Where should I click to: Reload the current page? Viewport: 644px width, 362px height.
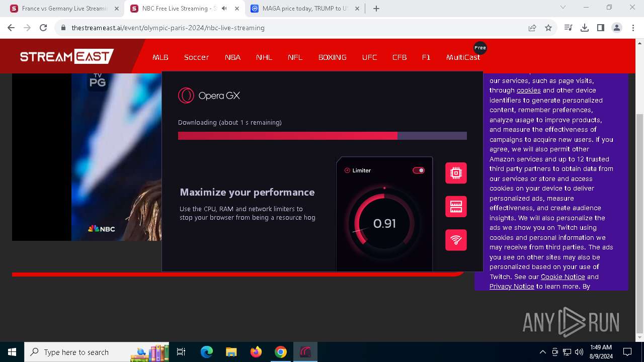pyautogui.click(x=43, y=28)
